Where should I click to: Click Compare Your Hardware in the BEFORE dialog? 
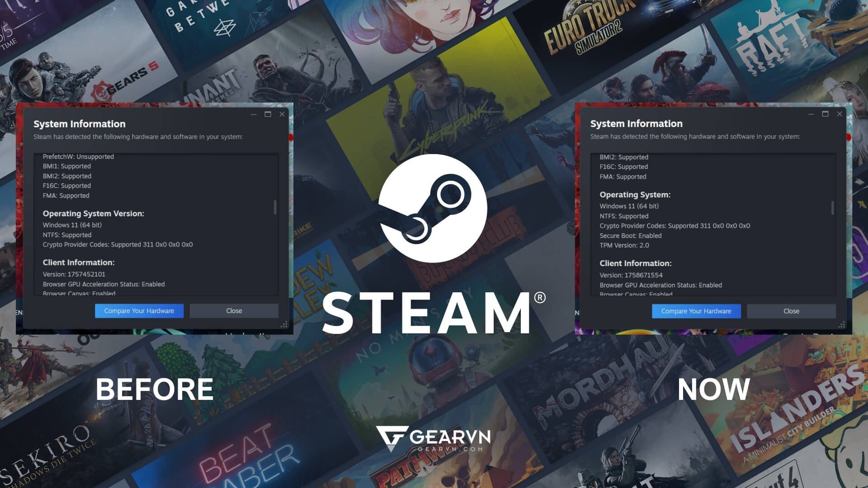point(139,311)
